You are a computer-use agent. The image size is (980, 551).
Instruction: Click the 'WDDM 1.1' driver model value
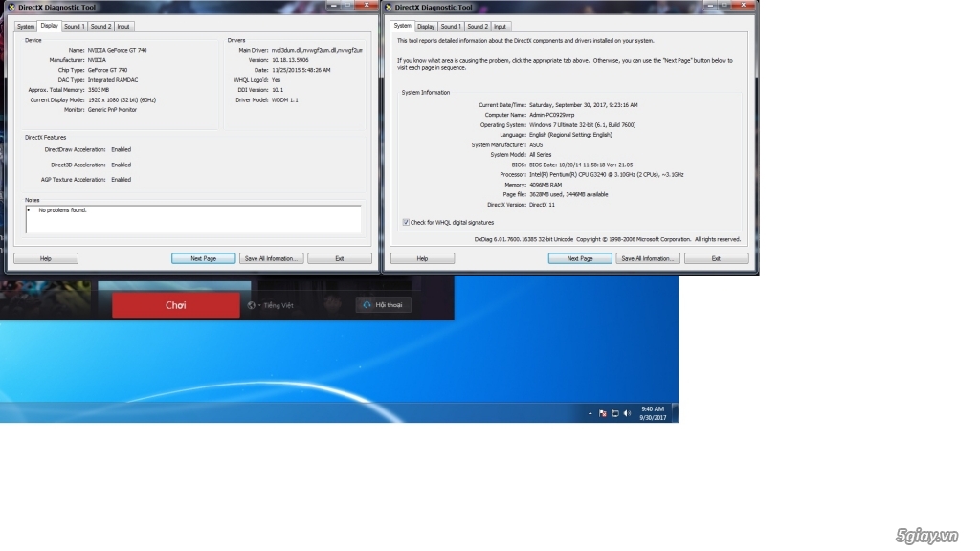point(285,99)
